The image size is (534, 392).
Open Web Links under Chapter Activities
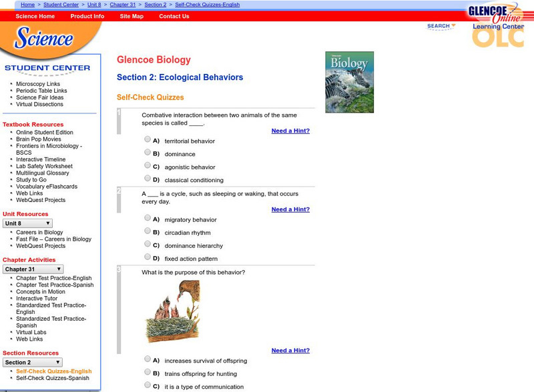(29, 339)
